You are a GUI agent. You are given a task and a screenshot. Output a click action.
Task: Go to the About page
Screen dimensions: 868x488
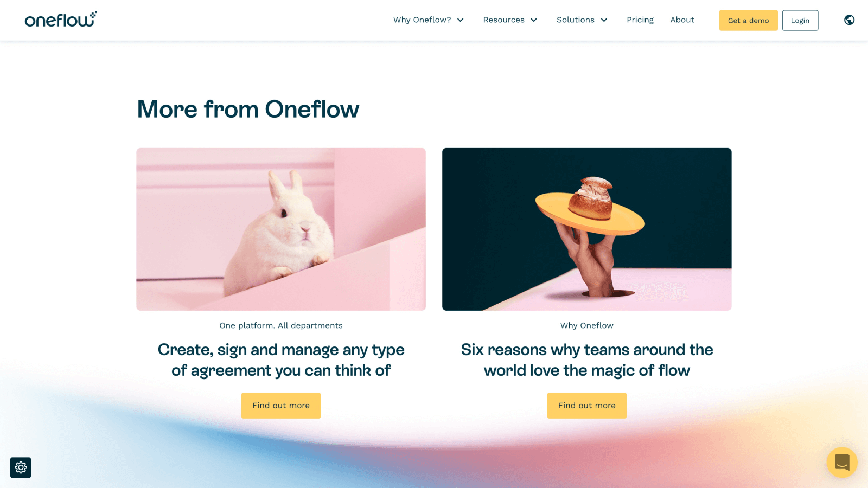click(x=682, y=20)
